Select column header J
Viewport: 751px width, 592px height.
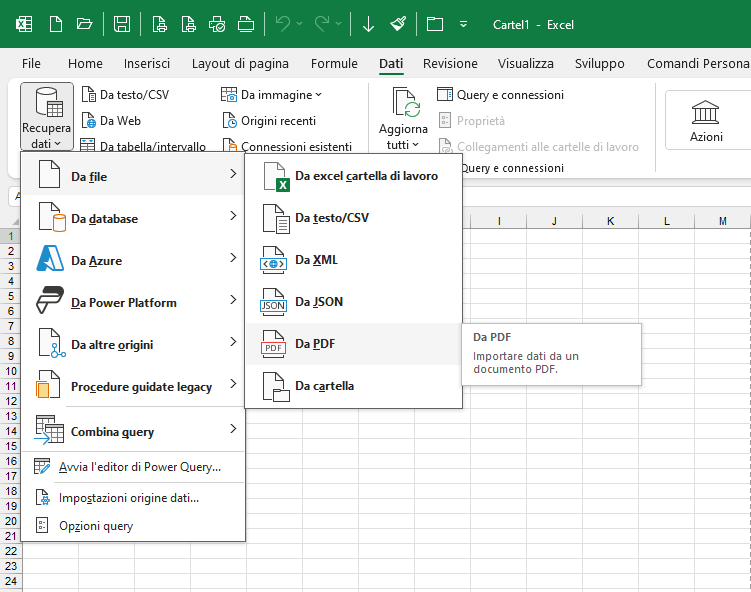[x=555, y=221]
